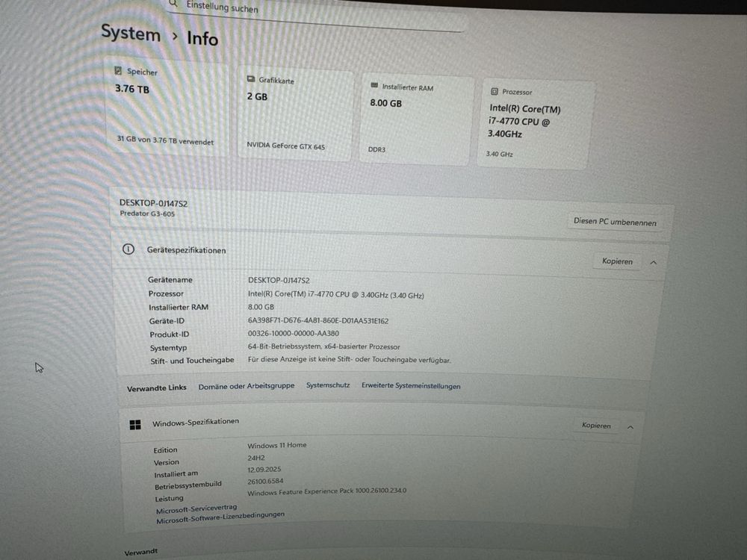Click Diesen PC umbenennen
The image size is (747, 560).
(616, 222)
